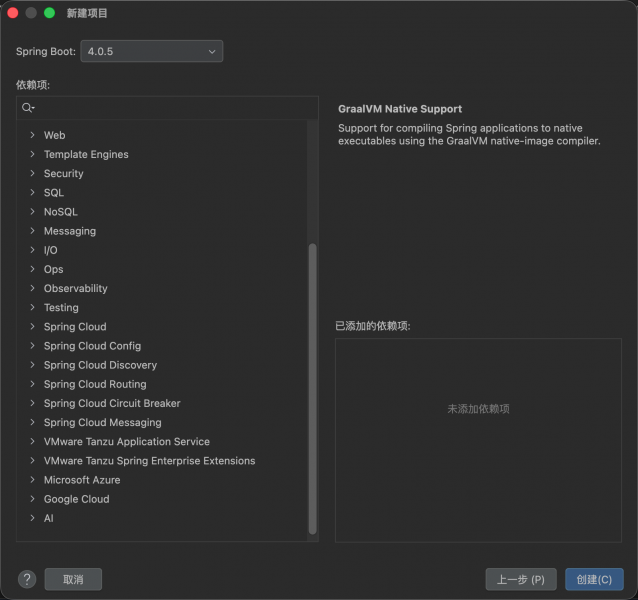Select Spring Cloud Routing category
This screenshot has height=600, width=638.
point(162,384)
